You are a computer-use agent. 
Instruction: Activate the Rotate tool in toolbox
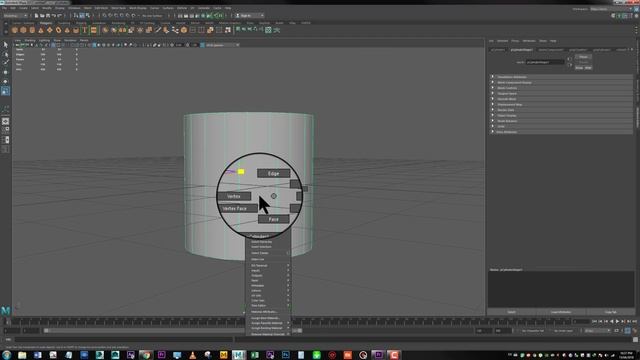coord(5,82)
